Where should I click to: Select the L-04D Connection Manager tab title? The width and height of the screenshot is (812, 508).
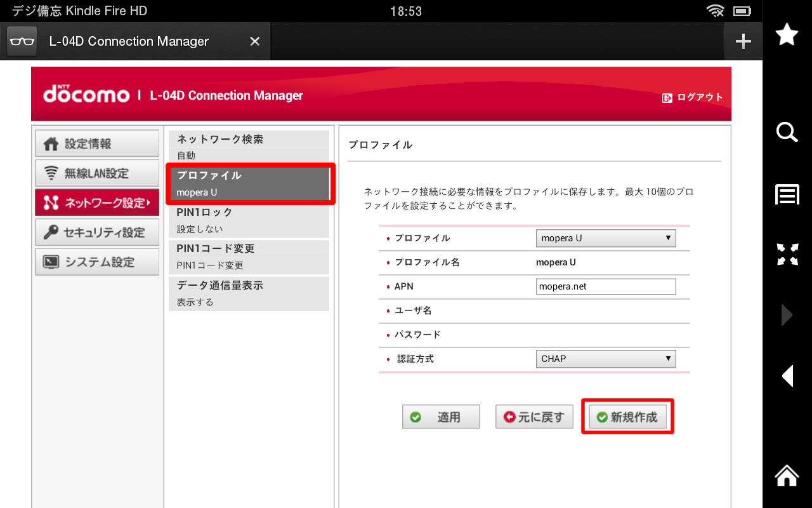pos(129,41)
